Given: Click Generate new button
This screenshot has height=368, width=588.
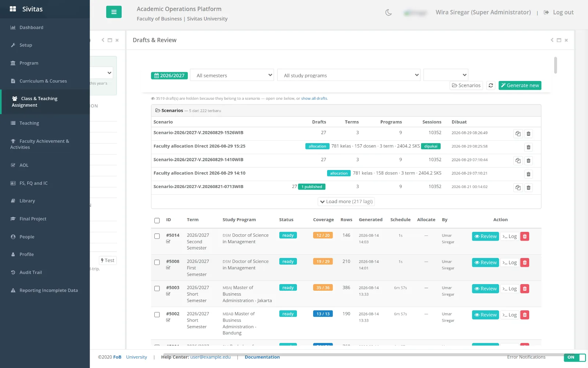Looking at the screenshot, I should (520, 85).
